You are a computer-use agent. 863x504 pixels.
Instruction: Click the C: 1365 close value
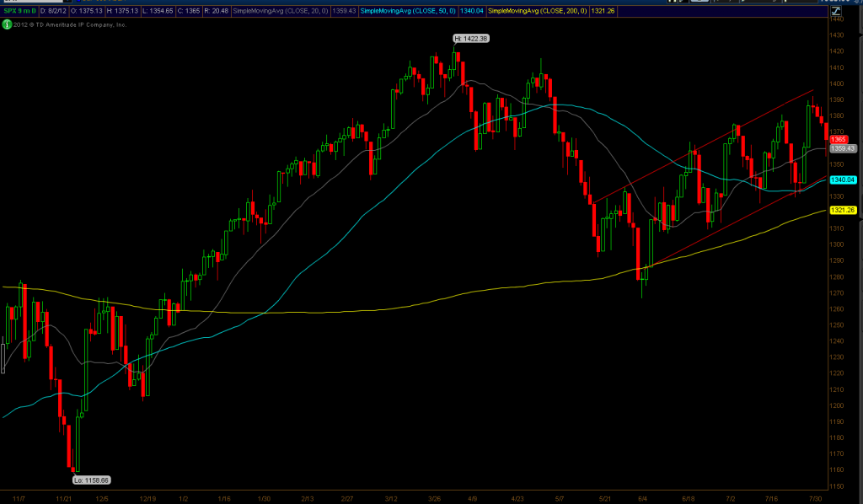pyautogui.click(x=189, y=11)
